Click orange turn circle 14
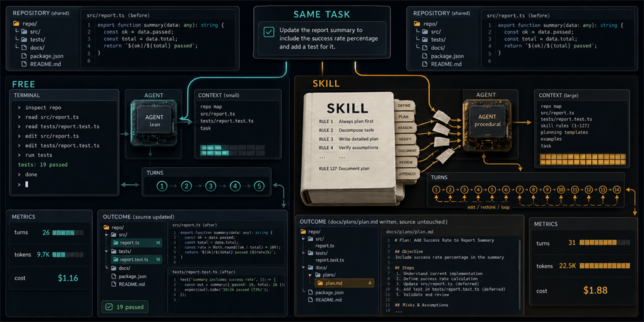This screenshot has width=644, height=322. tap(616, 190)
